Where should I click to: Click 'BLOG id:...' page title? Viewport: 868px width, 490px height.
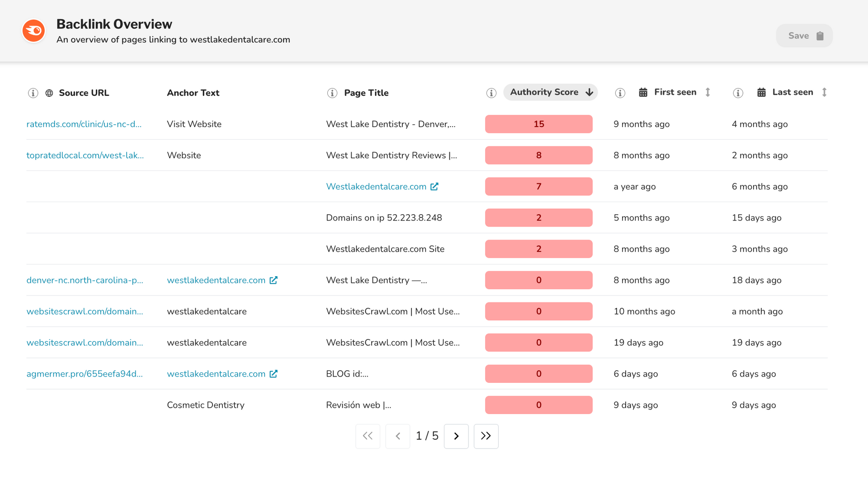(x=347, y=373)
